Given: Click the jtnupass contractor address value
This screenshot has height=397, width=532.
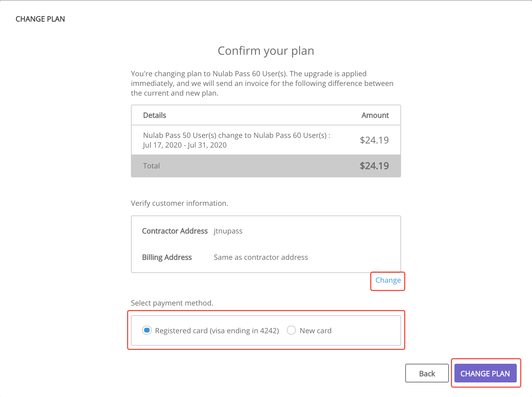Looking at the screenshot, I should (228, 231).
